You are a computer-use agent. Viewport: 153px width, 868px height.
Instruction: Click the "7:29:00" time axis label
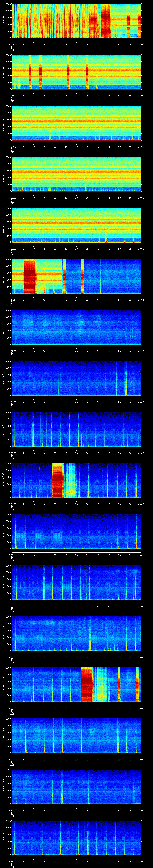12,249
